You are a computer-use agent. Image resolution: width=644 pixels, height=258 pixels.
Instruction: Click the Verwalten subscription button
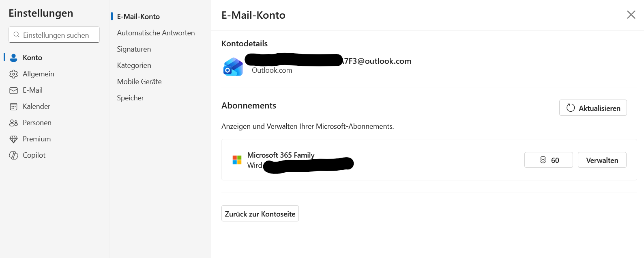[602, 160]
